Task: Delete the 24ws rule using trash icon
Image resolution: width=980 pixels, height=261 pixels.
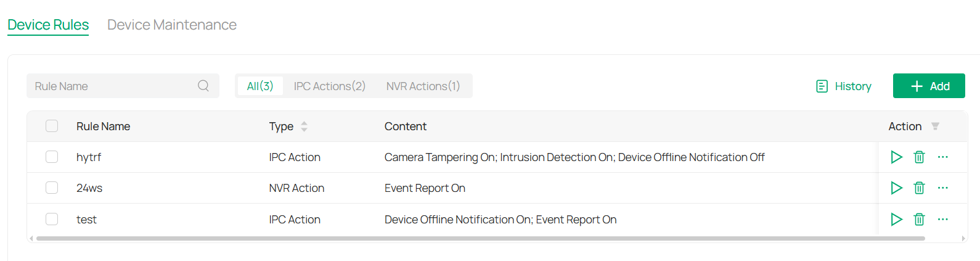Action: [x=919, y=188]
